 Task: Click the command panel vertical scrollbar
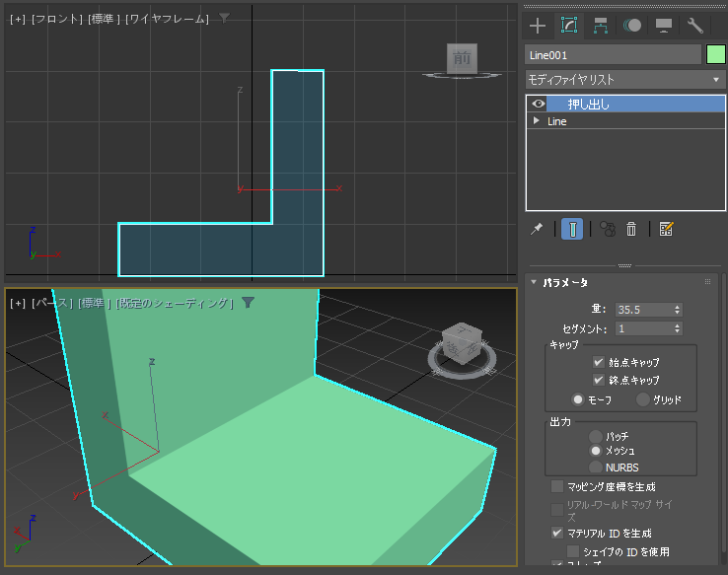(x=724, y=413)
